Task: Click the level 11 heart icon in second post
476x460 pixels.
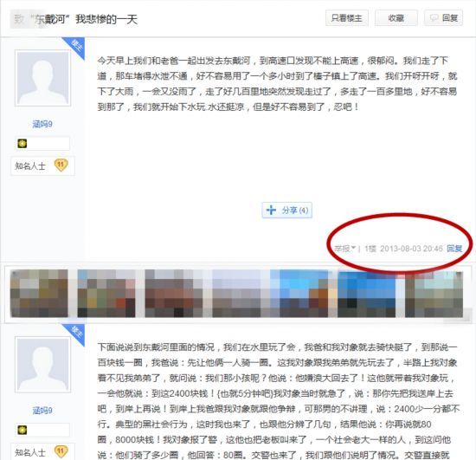Action: (x=61, y=451)
